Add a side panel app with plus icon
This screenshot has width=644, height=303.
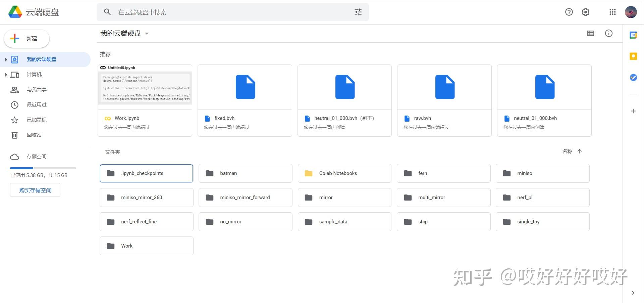pos(633,111)
